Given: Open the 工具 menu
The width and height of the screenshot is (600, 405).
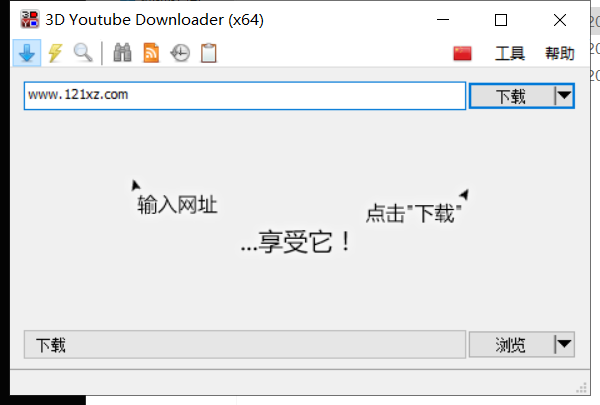Looking at the screenshot, I should click(510, 54).
